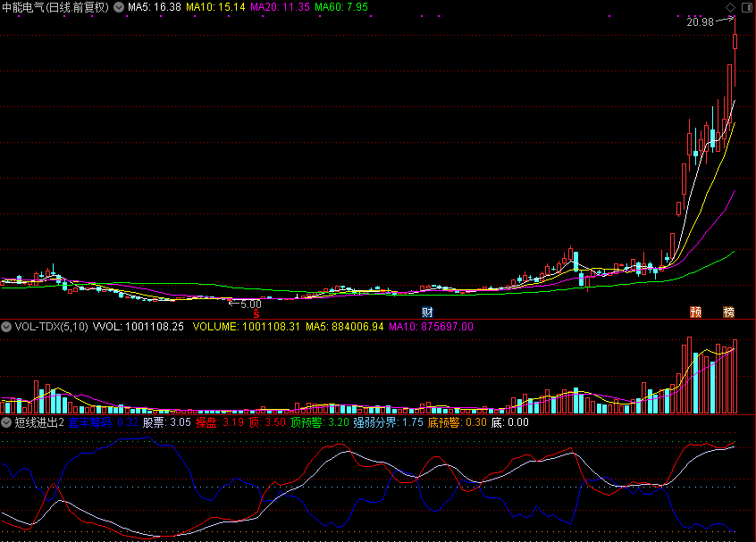Image resolution: width=756 pixels, height=542 pixels.
Task: Click the 套牢筹码: 0.32 value
Action: coord(104,422)
